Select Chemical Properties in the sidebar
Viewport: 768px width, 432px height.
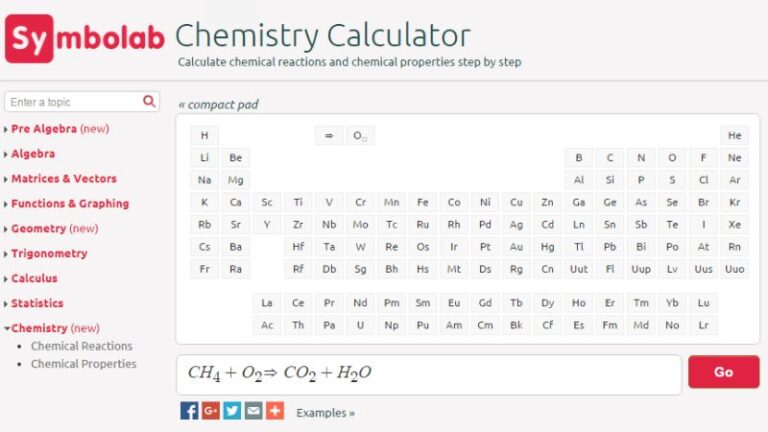[83, 364]
